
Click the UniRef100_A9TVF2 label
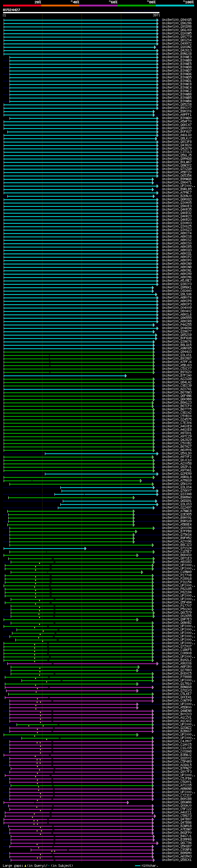click(x=177, y=457)
